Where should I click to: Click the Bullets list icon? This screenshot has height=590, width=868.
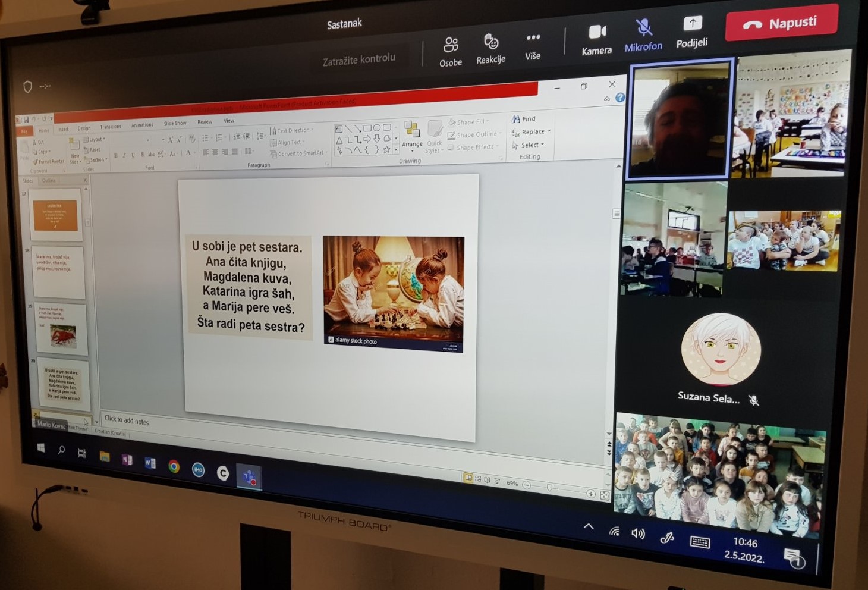pos(205,138)
